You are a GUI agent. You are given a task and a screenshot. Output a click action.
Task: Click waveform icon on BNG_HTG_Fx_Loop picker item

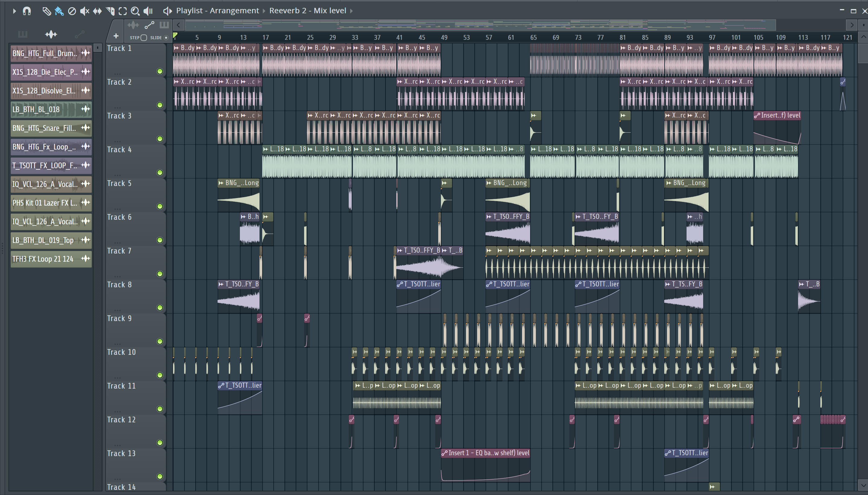[x=86, y=147]
